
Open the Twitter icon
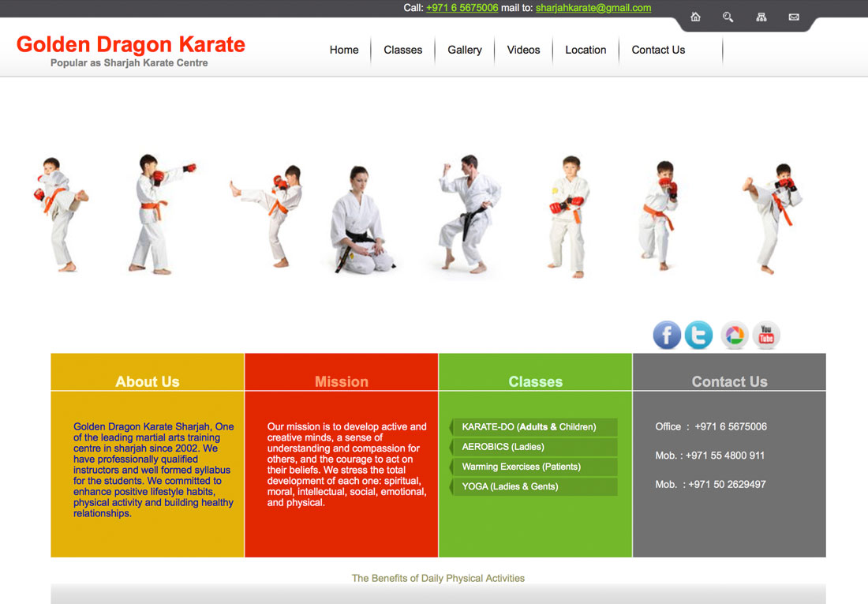tap(698, 335)
